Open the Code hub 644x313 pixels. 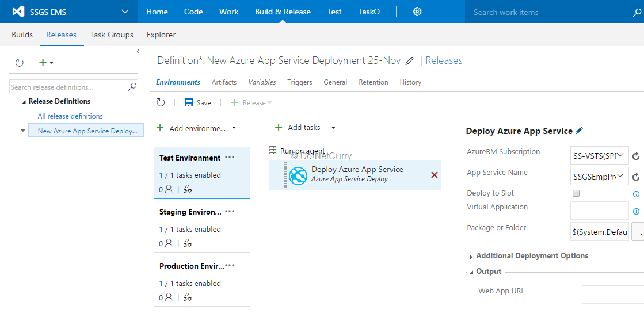tap(193, 12)
